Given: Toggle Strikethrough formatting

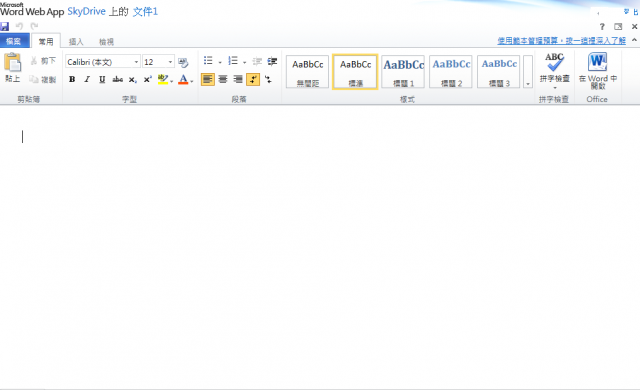Looking at the screenshot, I should pos(118,79).
